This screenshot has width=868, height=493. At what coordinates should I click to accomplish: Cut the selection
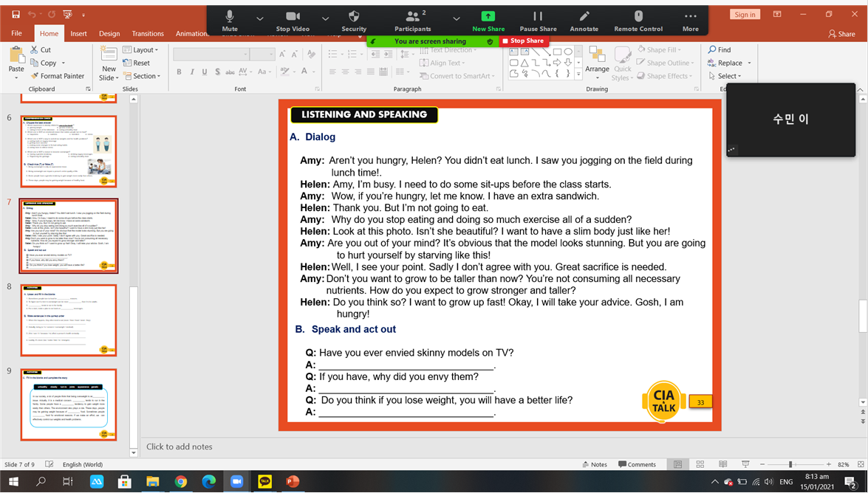click(x=41, y=49)
